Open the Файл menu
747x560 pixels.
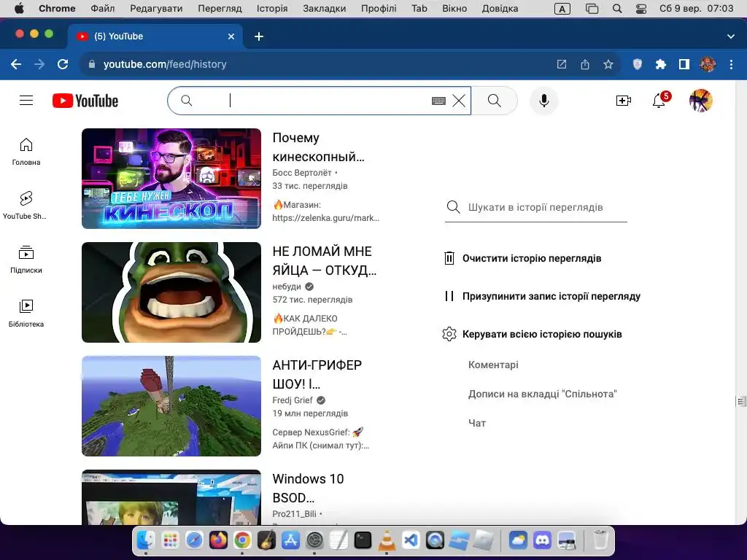[102, 9]
